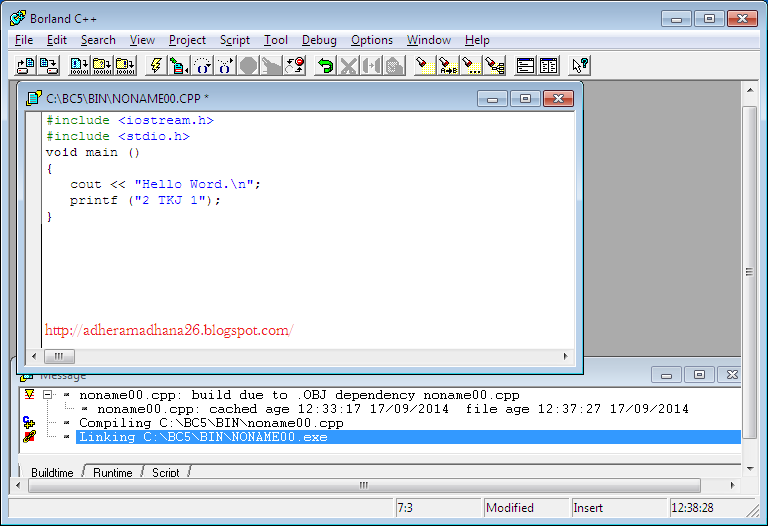Select the Compiling noname00.cpp message line
The image size is (768, 526).
[211, 423]
